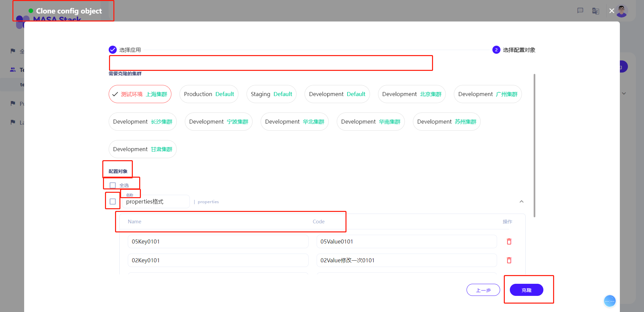Expand the sidebar down chevron arrow
Viewport: 644px width, 312px height.
click(x=624, y=93)
